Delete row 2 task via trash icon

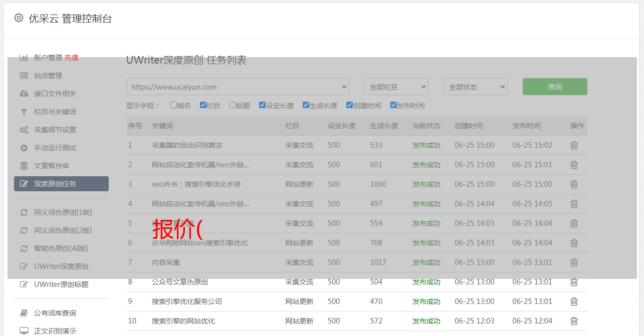574,165
